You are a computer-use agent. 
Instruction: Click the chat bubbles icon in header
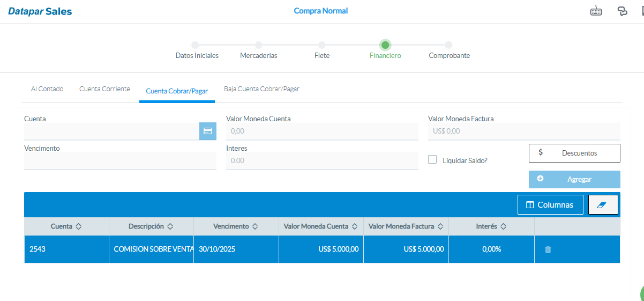[622, 11]
